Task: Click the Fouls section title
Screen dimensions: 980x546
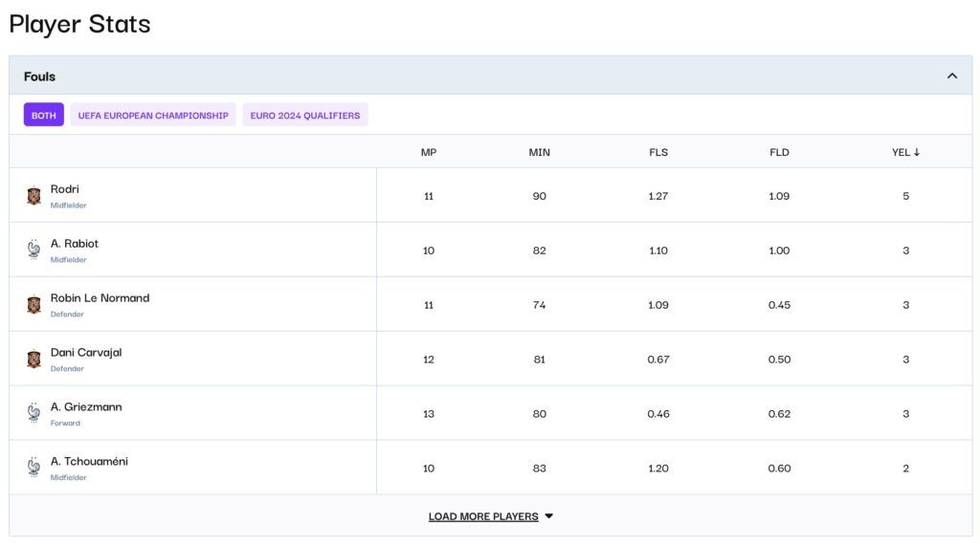Action: click(40, 76)
